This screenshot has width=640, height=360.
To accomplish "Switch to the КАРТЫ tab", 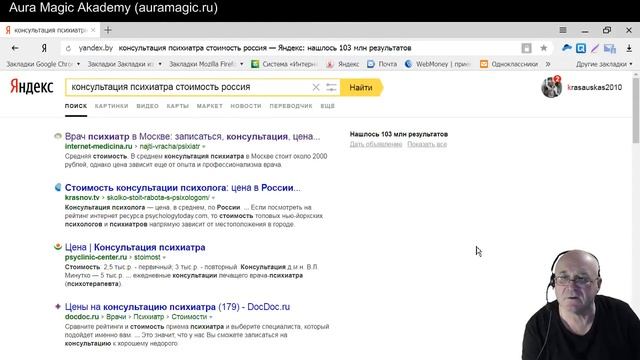I will (178, 106).
